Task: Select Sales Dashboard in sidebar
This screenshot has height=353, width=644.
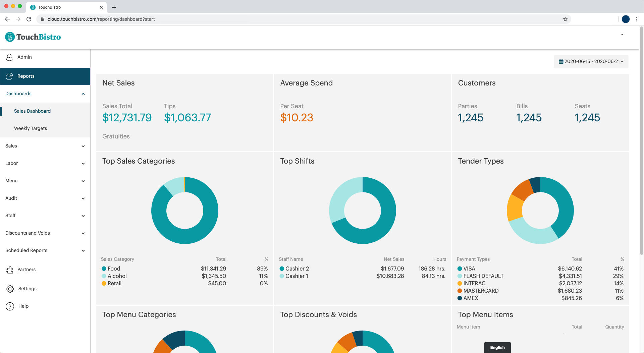Action: coord(32,111)
